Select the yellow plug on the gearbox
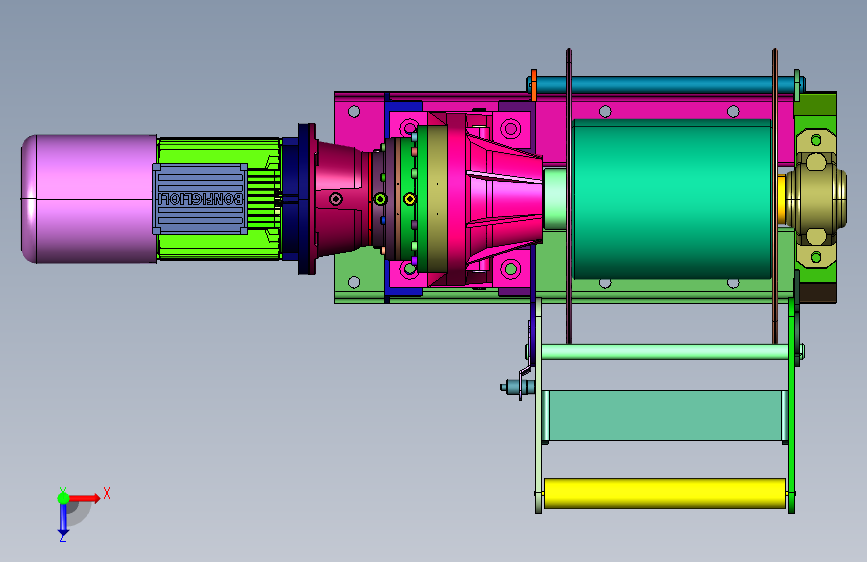Image resolution: width=867 pixels, height=562 pixels. point(409,199)
